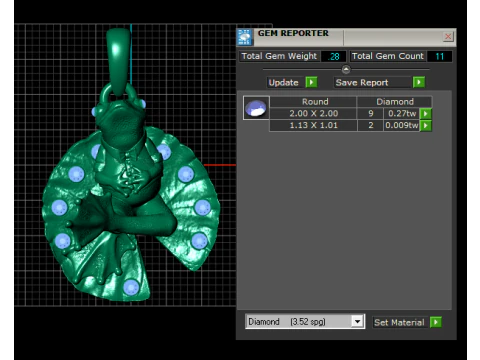Screen dimensions: 480x360
Task: Select the bottom gem on the lily pad
Action: coord(131,287)
